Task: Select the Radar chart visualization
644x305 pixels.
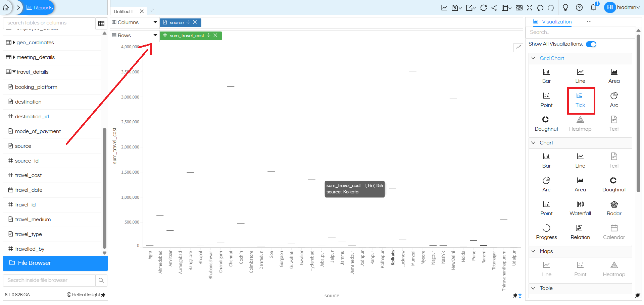Action: [x=614, y=208]
